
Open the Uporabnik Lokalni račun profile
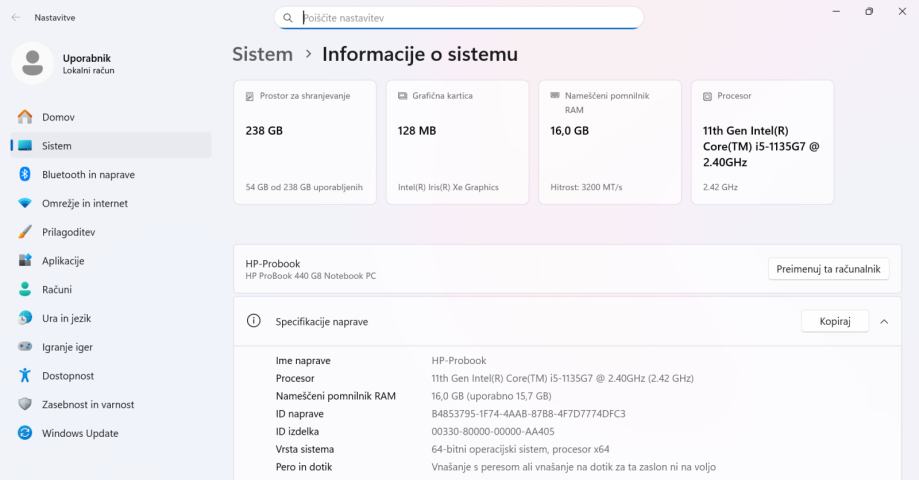(x=64, y=63)
